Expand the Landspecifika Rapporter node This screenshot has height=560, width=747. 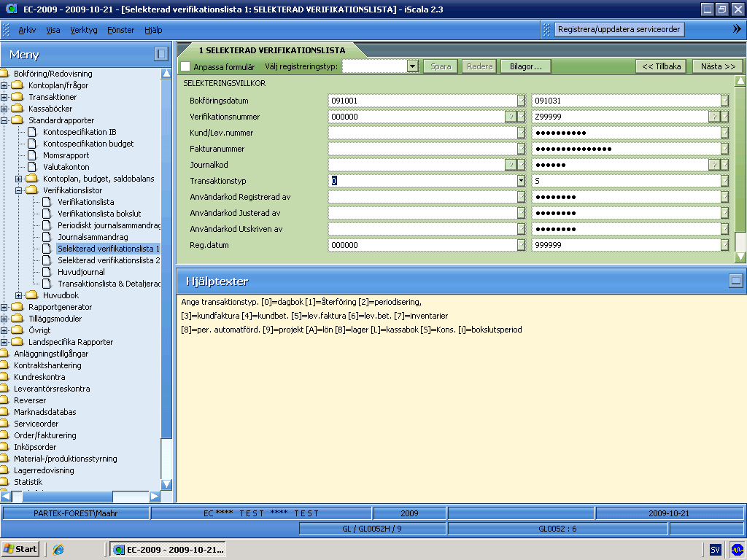4,342
